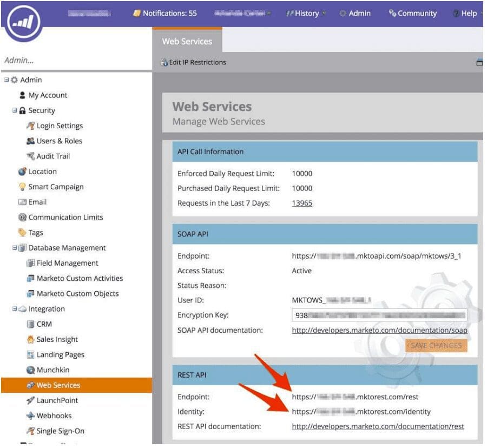Collapse the Admin tree node
The width and height of the screenshot is (487, 448).
pos(6,80)
